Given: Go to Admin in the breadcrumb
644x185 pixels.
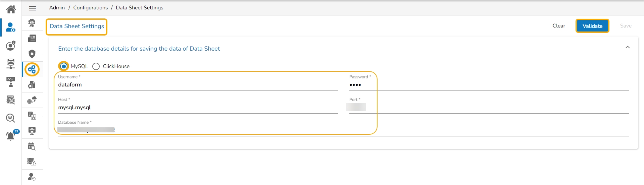Looking at the screenshot, I should tap(57, 8).
